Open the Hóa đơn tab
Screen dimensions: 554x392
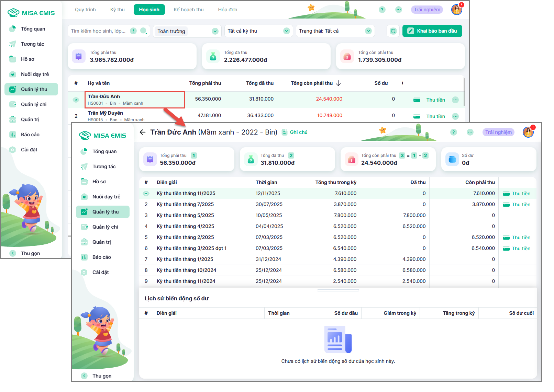(x=228, y=10)
